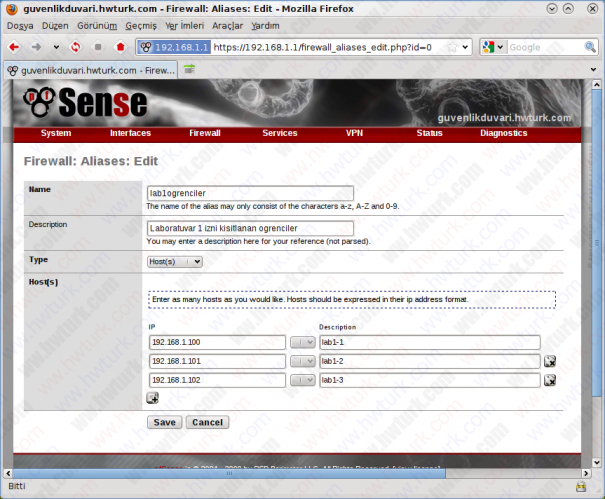Open the Yardım menu
Screen dimensions: 605x499
tap(265, 26)
